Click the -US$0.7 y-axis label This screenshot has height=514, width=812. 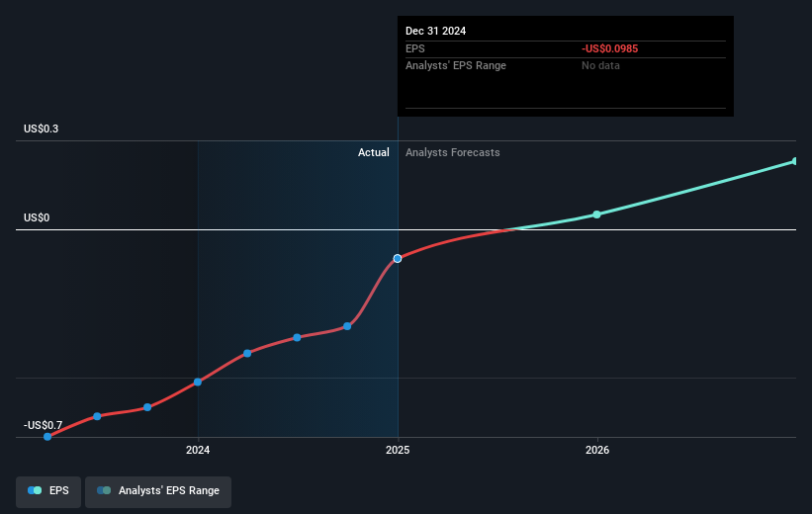43,425
